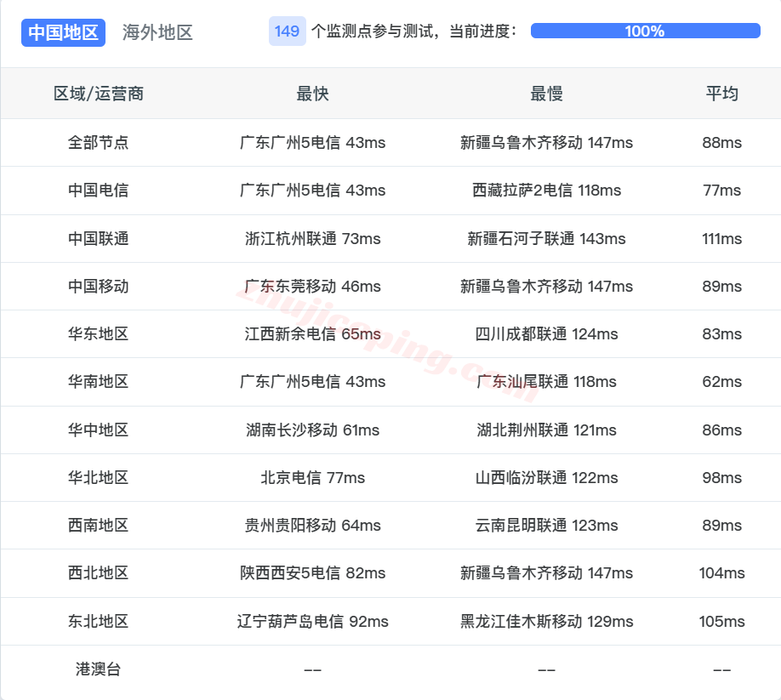This screenshot has width=781, height=700.
Task: Click the 88ms average cell
Action: (x=721, y=143)
